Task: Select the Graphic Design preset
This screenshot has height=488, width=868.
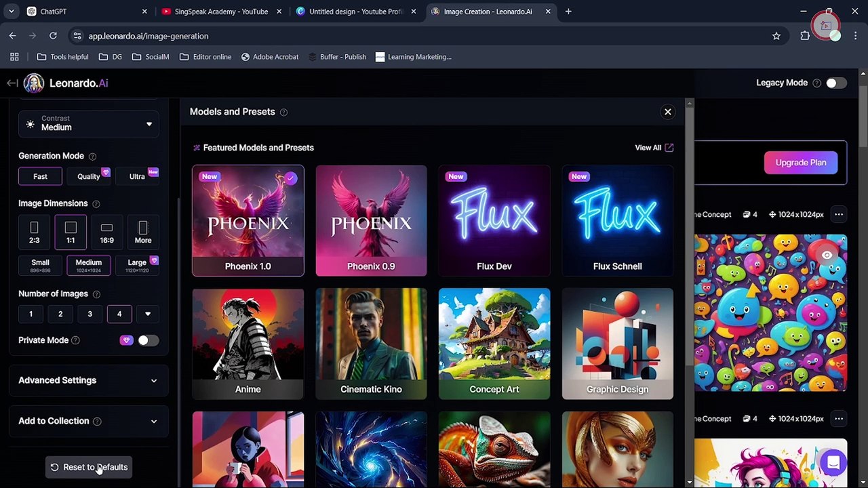Action: (x=618, y=344)
